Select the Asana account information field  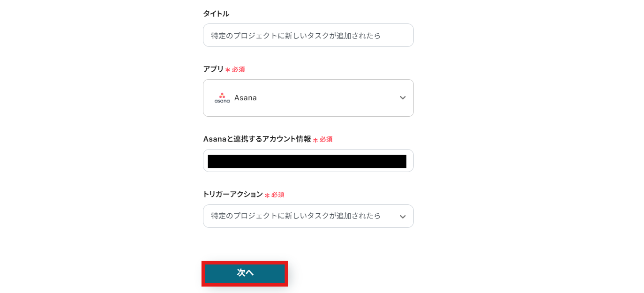click(x=308, y=161)
